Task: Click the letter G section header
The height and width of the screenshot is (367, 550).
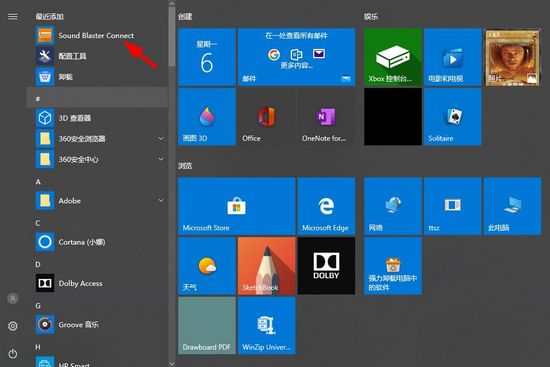Action: [x=38, y=306]
